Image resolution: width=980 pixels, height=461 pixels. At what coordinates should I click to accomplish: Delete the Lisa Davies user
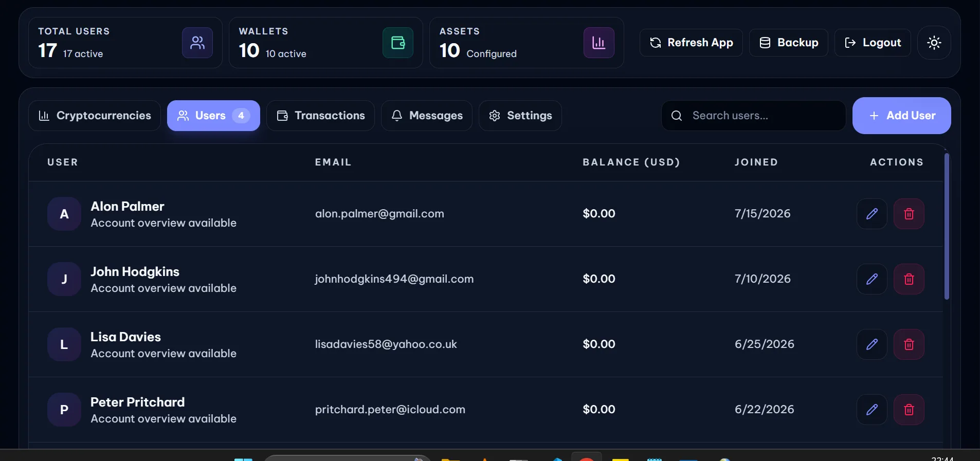point(909,344)
